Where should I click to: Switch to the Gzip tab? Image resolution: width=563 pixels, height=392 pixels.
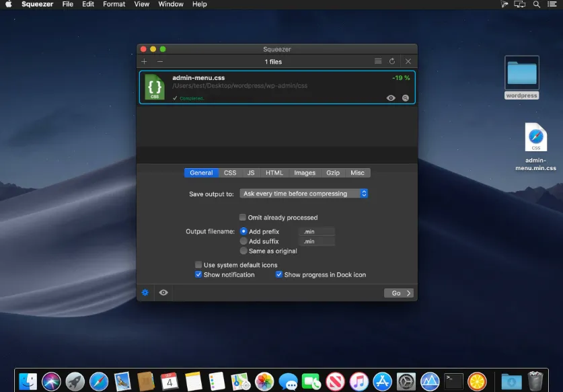[x=333, y=173]
